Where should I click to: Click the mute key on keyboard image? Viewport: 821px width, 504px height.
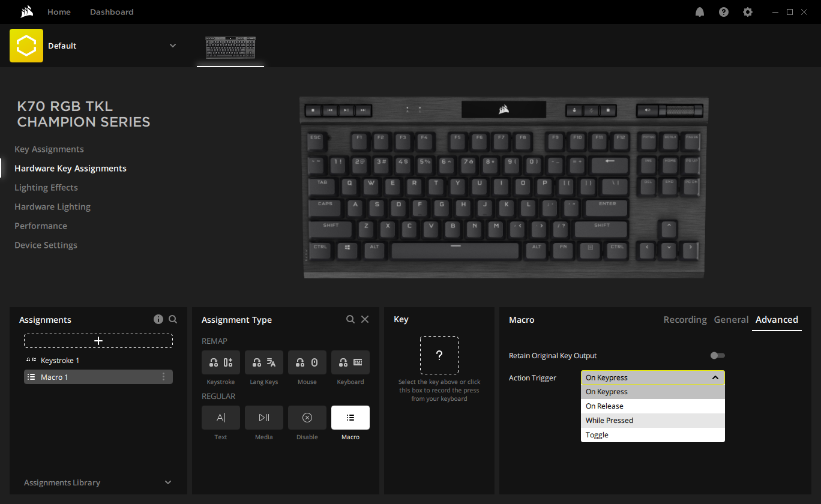[x=648, y=110]
